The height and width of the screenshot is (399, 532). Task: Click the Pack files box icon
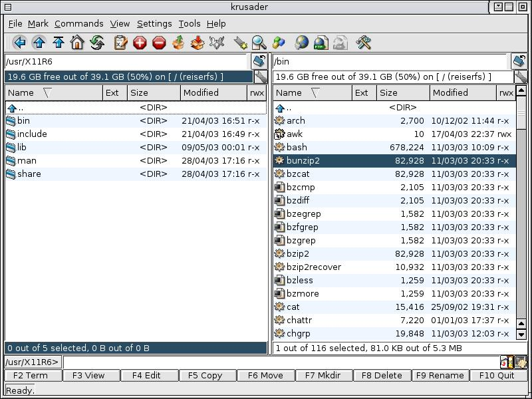pyautogui.click(x=178, y=43)
